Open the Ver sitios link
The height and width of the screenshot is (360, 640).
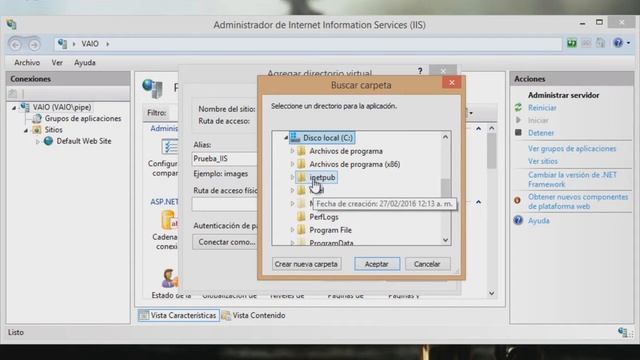pos(542,161)
